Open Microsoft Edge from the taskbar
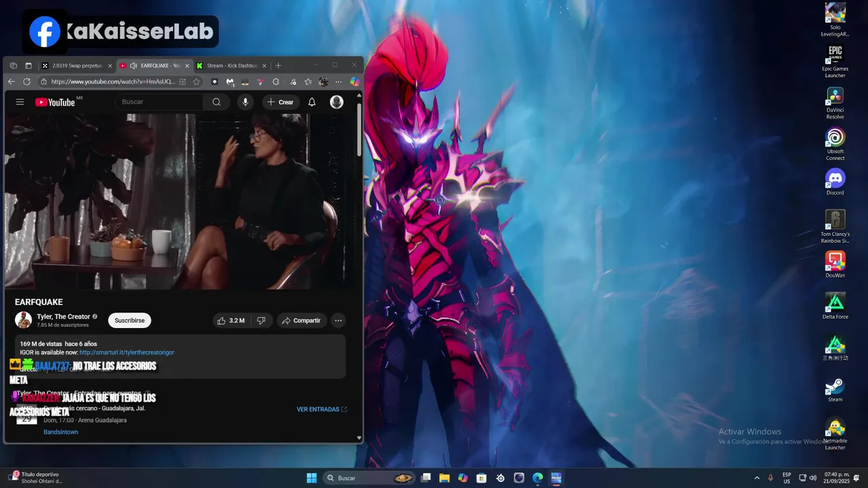This screenshot has width=868, height=488. 538,478
